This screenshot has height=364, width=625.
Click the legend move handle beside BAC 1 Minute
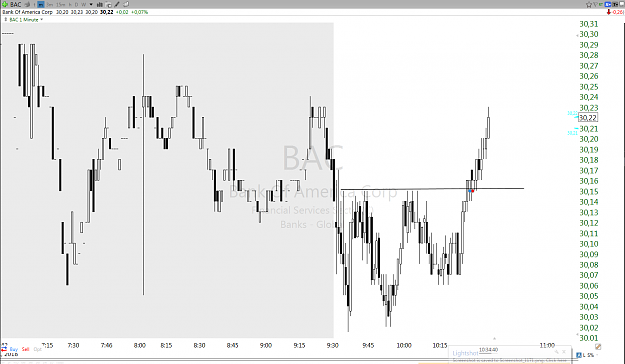[6, 19]
